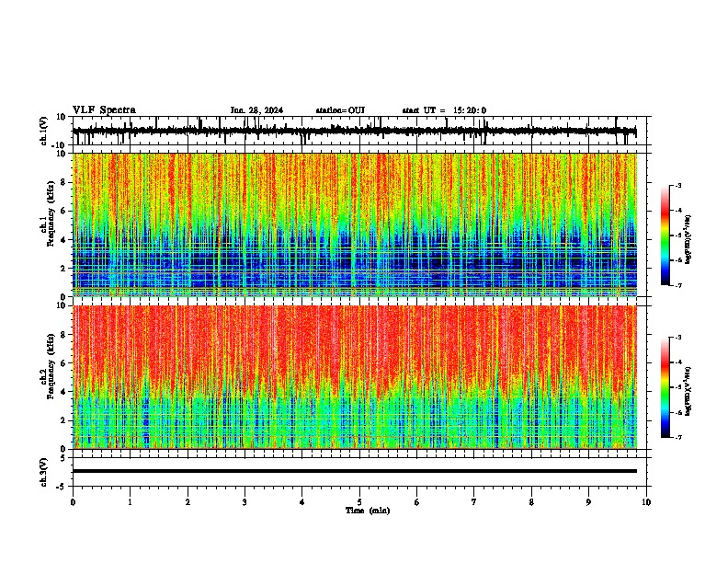This screenshot has width=728, height=563.
Task: Click the ch.1 frequency spectrogram panel
Action: click(x=355, y=224)
